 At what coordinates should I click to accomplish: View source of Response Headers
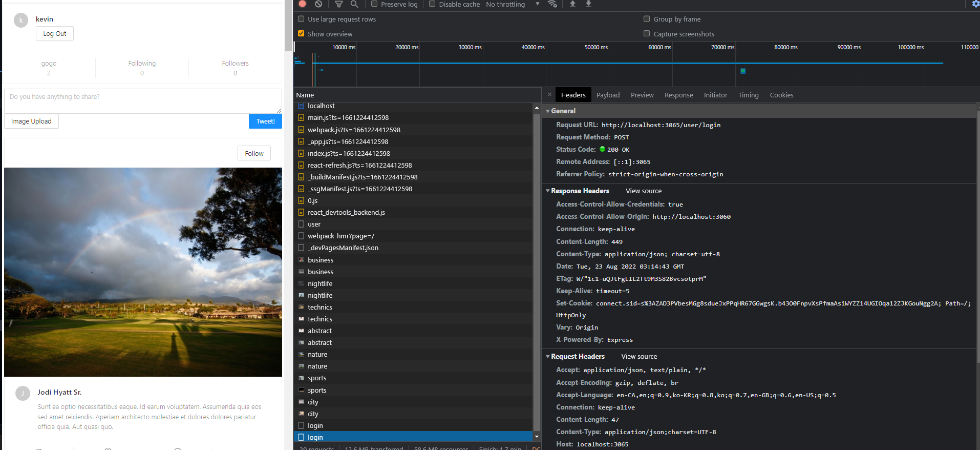[x=644, y=191]
